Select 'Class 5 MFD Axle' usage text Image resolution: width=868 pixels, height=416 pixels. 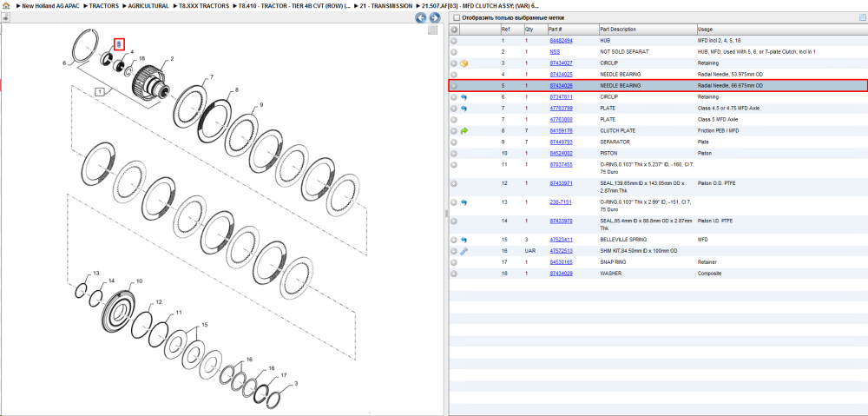coord(717,120)
